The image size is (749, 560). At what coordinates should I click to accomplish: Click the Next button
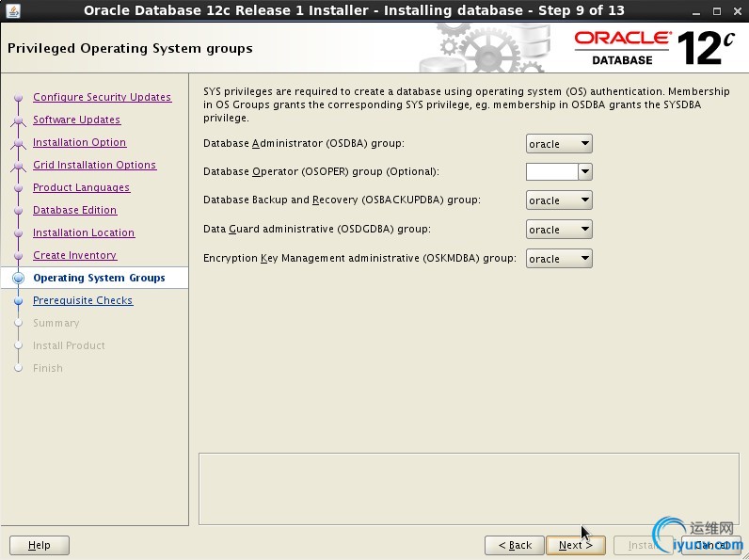(576, 545)
